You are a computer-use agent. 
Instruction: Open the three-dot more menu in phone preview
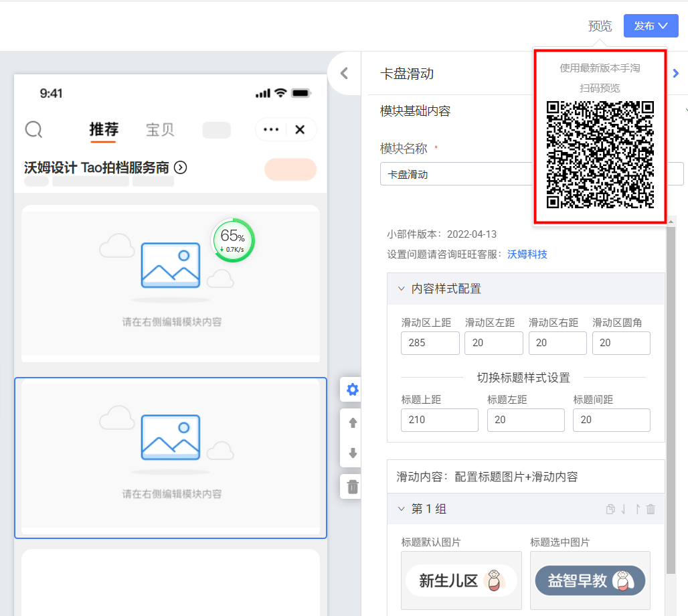pos(271,129)
